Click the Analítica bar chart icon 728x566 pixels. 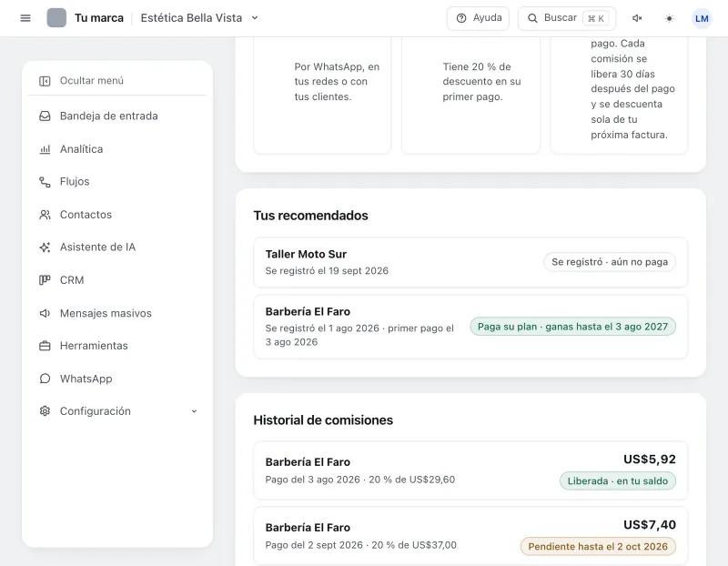pos(45,149)
